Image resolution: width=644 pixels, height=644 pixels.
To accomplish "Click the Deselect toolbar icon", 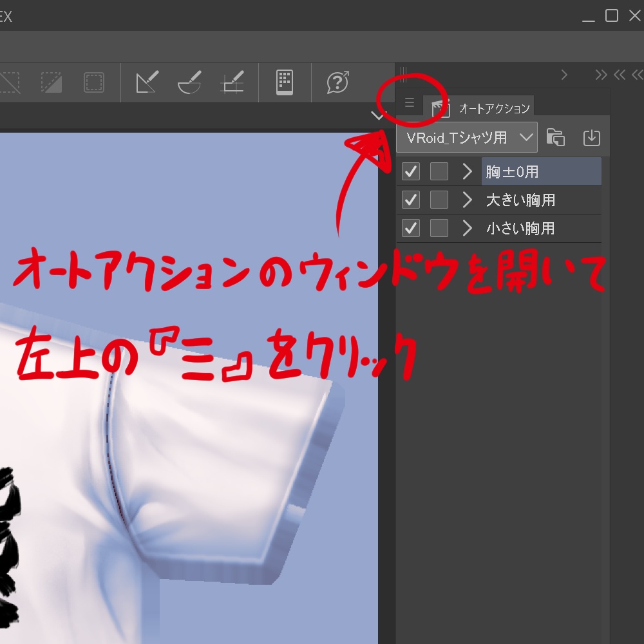I will (x=10, y=82).
